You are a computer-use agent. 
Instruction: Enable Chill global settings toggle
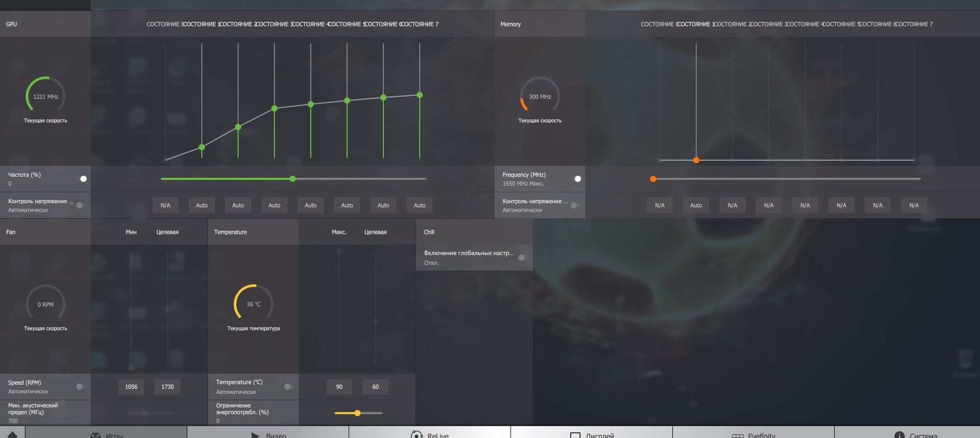point(523,258)
